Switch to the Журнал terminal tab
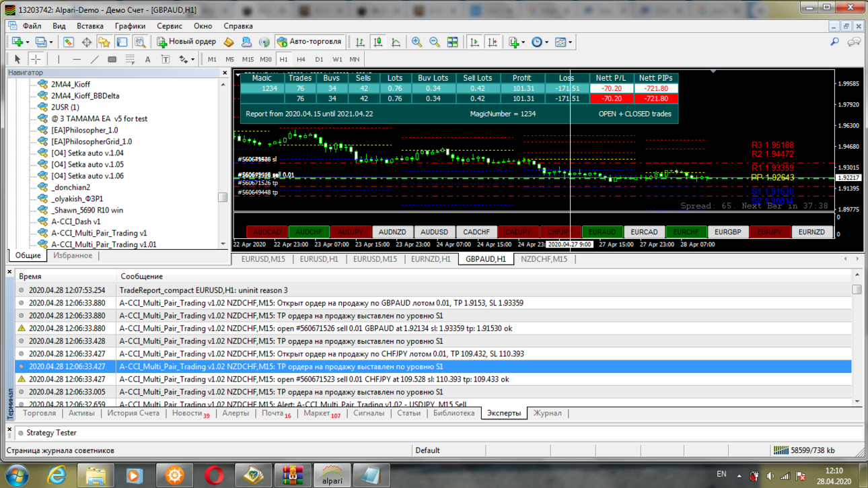The height and width of the screenshot is (488, 868). point(547,413)
